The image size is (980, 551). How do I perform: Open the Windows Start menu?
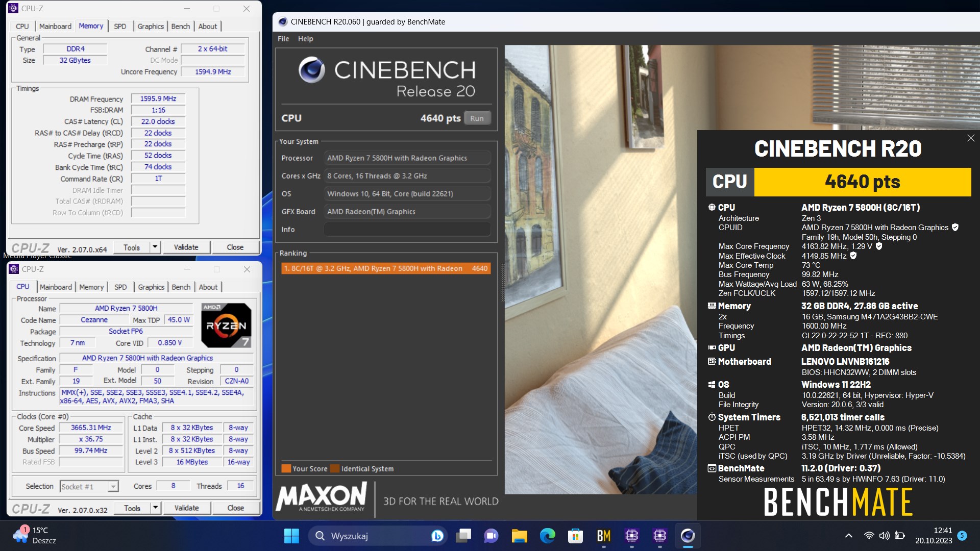click(x=291, y=536)
